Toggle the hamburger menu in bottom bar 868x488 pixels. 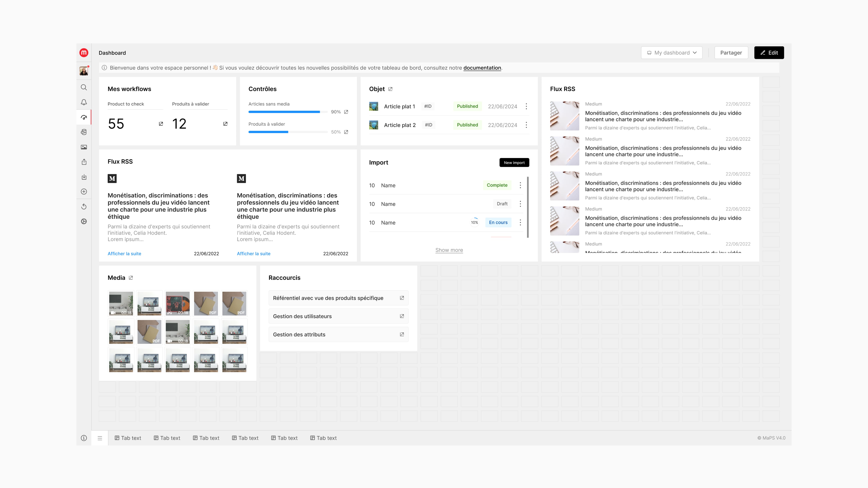pyautogui.click(x=100, y=438)
